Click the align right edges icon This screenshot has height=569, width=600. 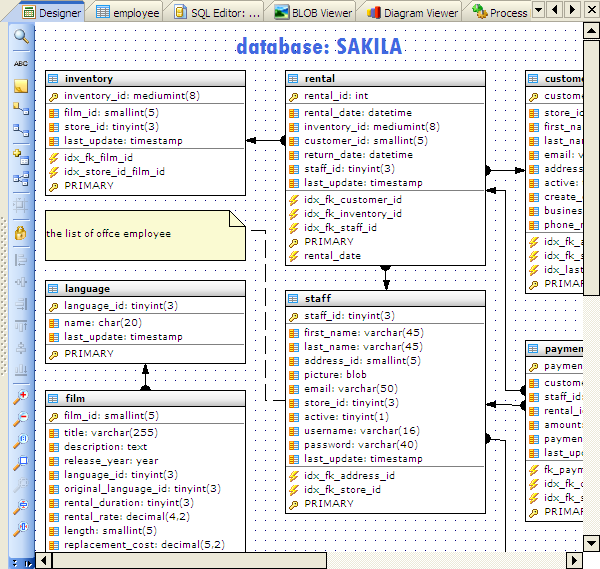(21, 304)
